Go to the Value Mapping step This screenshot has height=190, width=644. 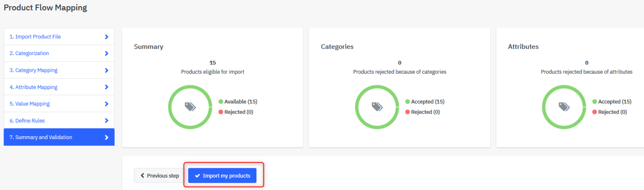point(59,104)
